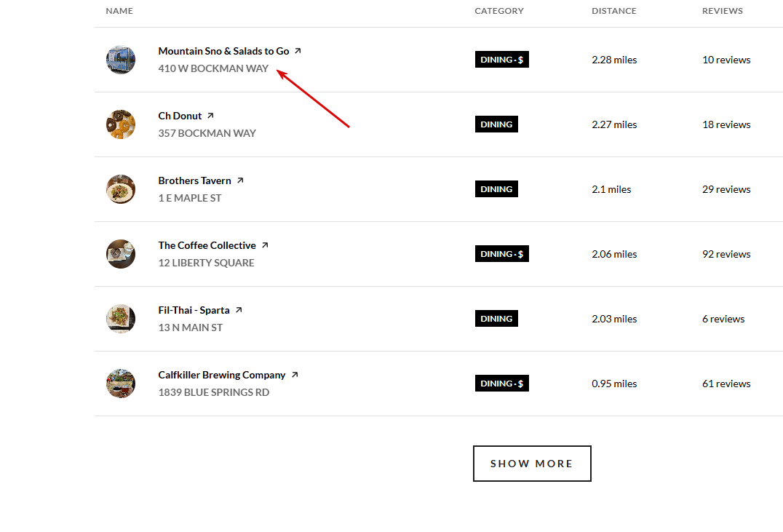
Task: Open Fil-Thai - Sparta thumbnail image
Action: tap(121, 319)
